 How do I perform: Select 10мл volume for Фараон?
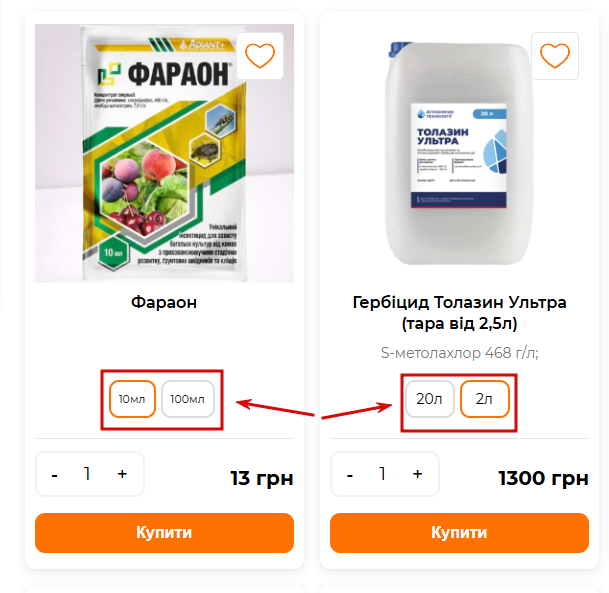(x=132, y=399)
